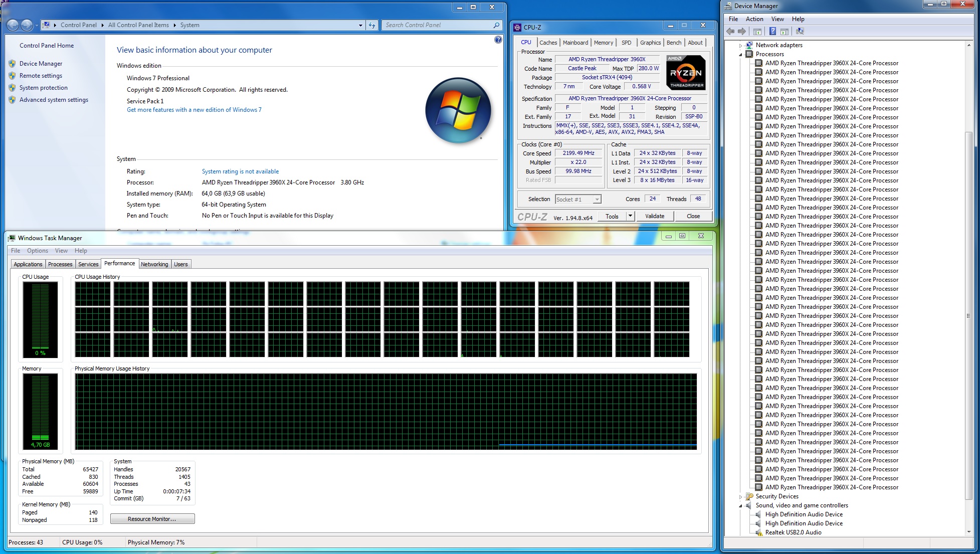Expand Security Devices node in Device Manager
Screen dimensions: 980x554
click(740, 497)
